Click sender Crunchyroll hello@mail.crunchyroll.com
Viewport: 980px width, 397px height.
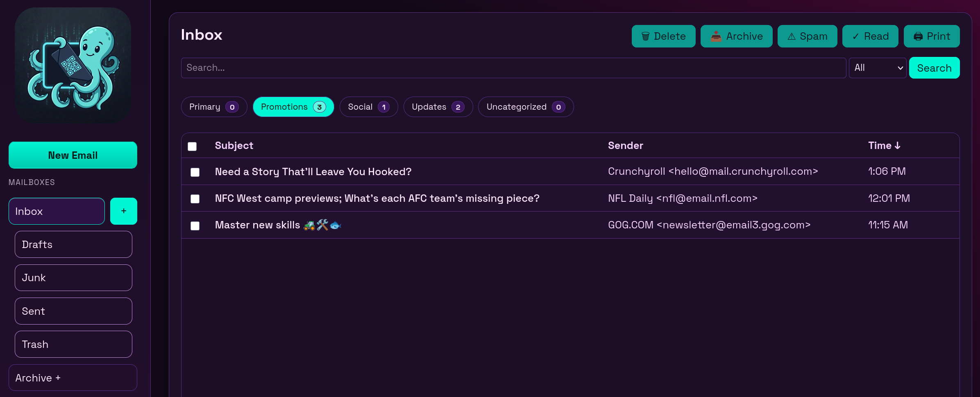coord(713,171)
